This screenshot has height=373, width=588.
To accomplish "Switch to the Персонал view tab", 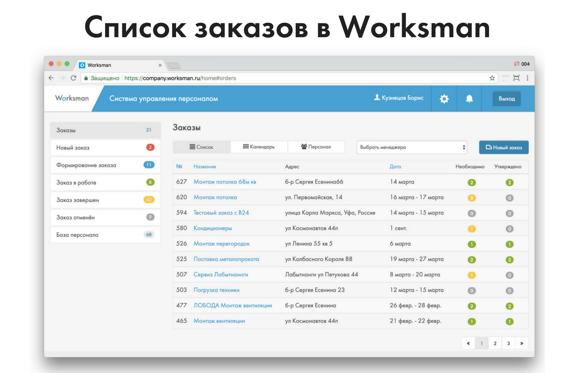I will (x=316, y=147).
